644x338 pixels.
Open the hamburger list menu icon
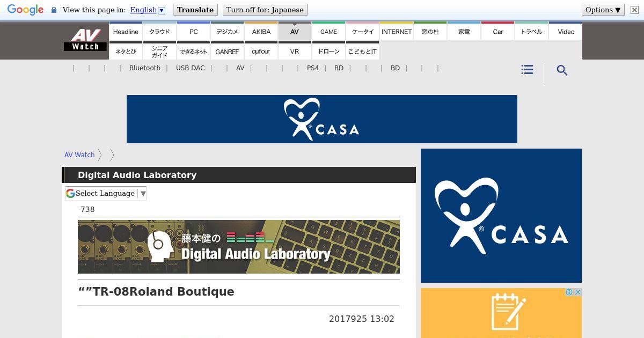click(x=527, y=70)
